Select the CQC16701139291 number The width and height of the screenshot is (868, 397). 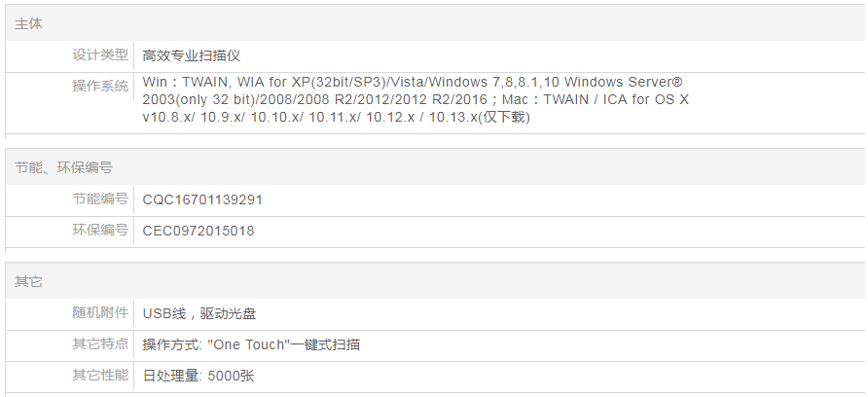click(202, 199)
